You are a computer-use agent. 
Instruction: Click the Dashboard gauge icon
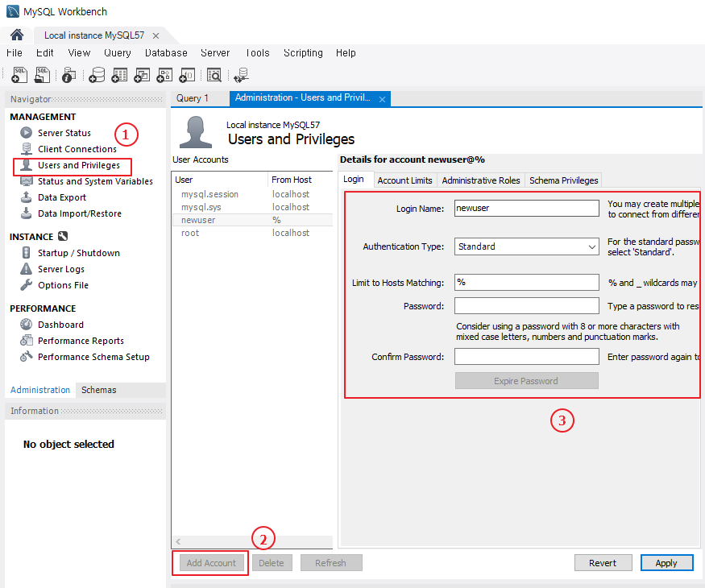point(26,324)
